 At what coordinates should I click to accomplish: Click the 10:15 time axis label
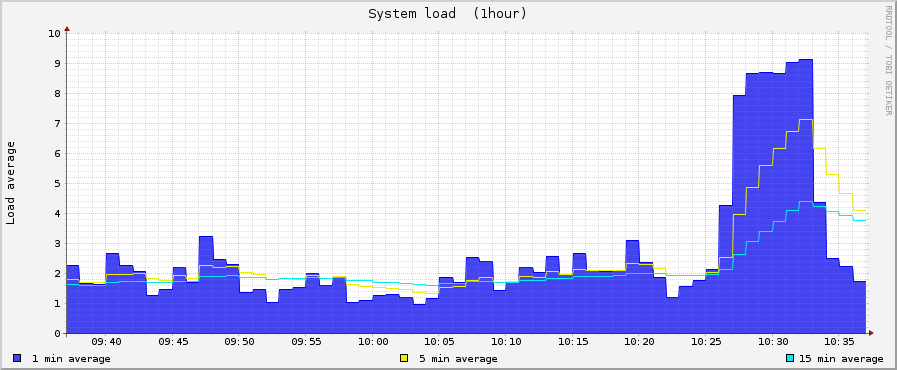click(573, 341)
